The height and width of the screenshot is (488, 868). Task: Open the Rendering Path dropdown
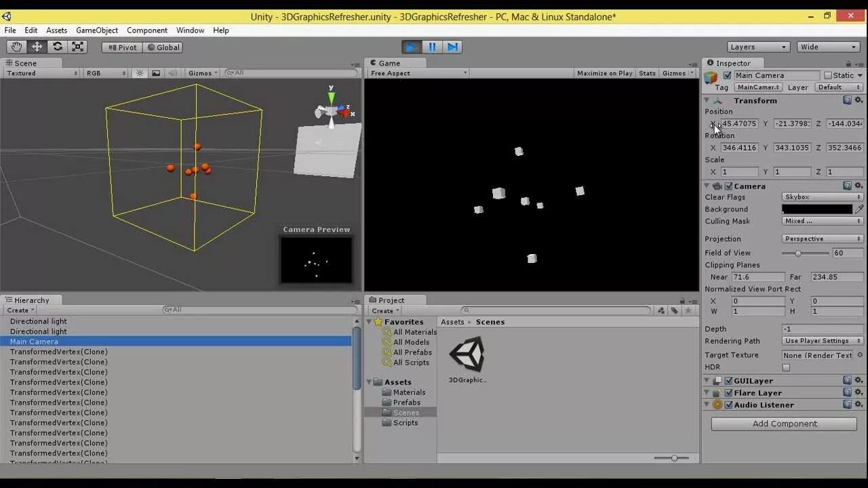click(823, 341)
